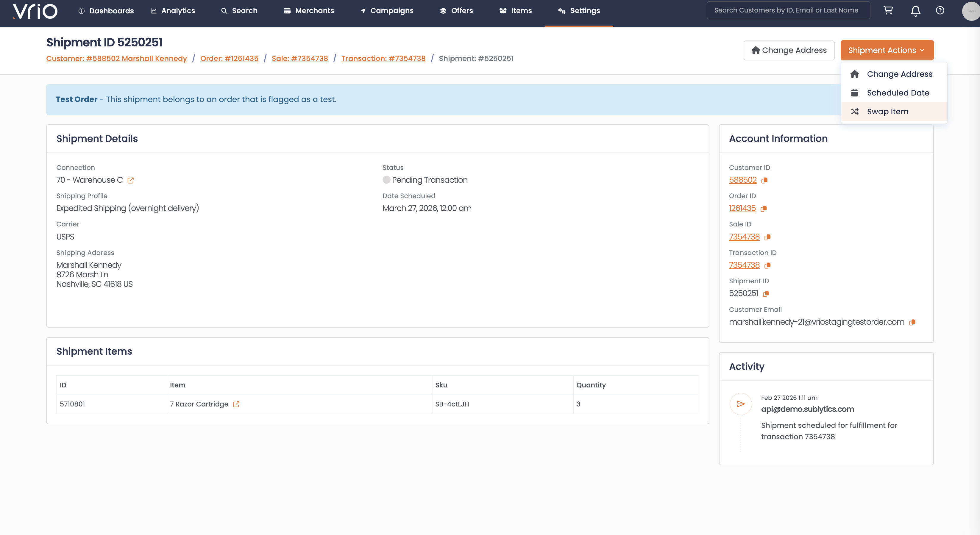This screenshot has width=980, height=535.
Task: Select Swap Item from the menu
Action: pyautogui.click(x=887, y=112)
